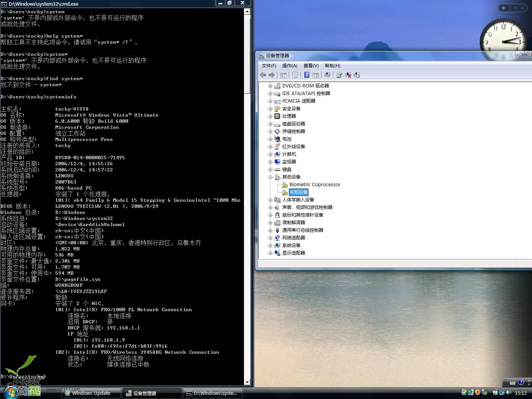Click the sidebar plus add-gadget button
This screenshot has width=532, height=399.
[x=503, y=8]
